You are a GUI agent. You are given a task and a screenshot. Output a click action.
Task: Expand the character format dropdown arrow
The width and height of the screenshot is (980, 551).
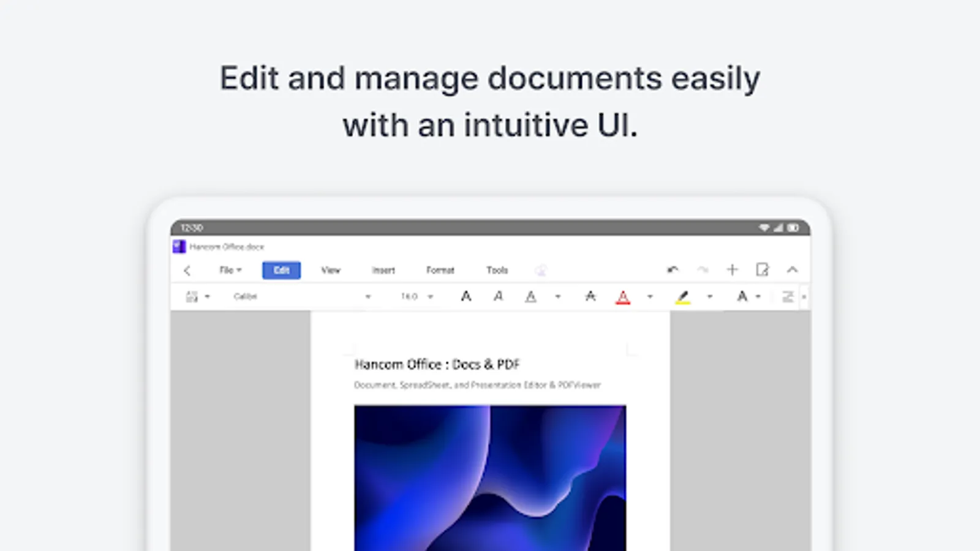[758, 297]
